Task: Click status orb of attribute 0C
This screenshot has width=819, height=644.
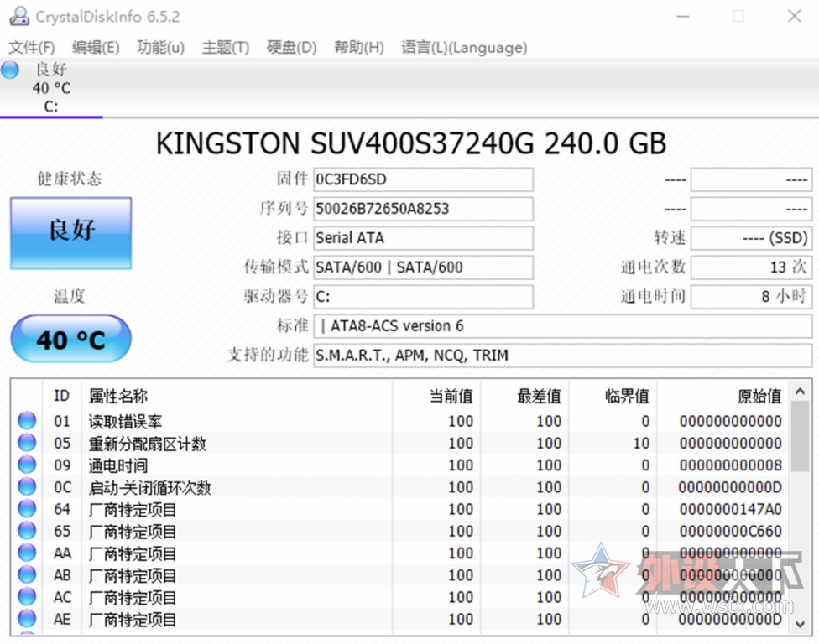Action: [x=27, y=487]
